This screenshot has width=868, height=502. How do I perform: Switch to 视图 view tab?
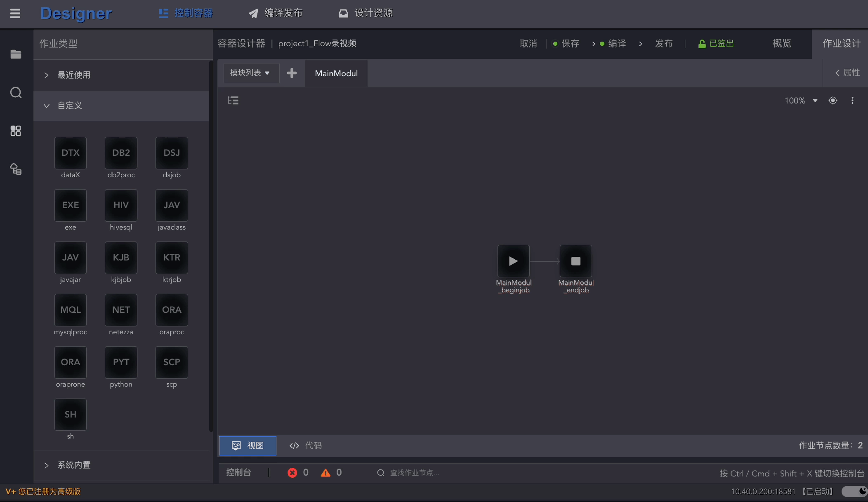click(248, 446)
